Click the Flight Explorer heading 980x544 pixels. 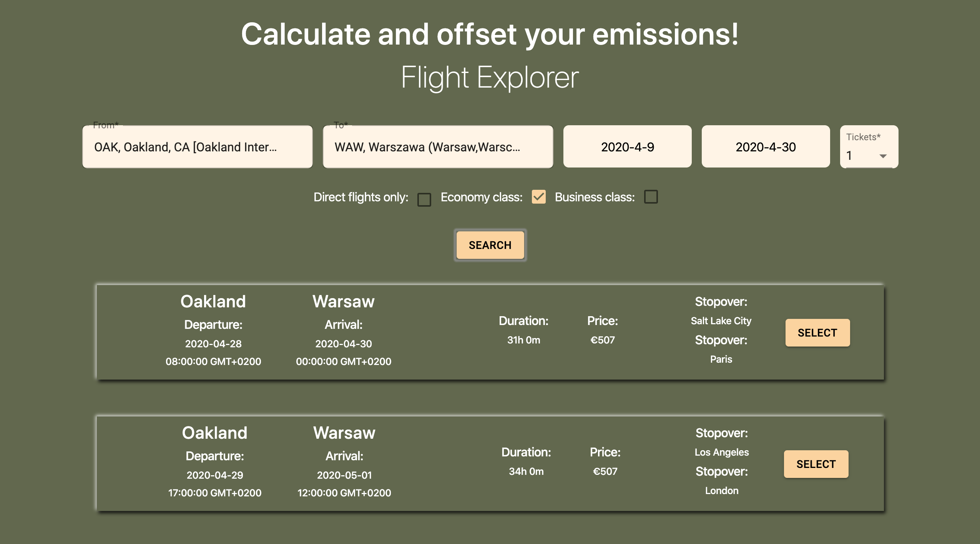pyautogui.click(x=490, y=78)
